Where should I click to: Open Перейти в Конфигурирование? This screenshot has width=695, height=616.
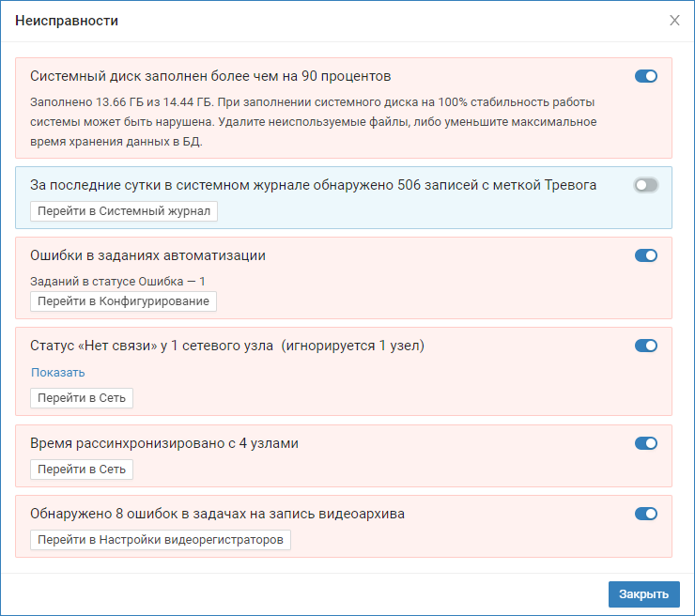point(124,301)
